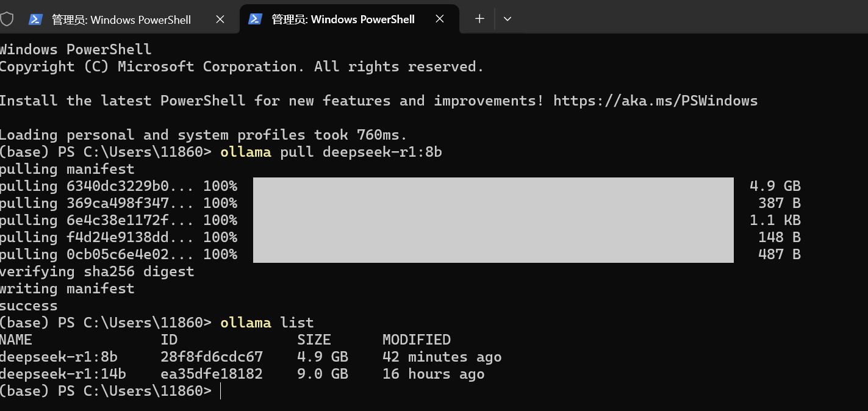
Task: Click PowerShell icon on inactive first tab
Action: [36, 20]
